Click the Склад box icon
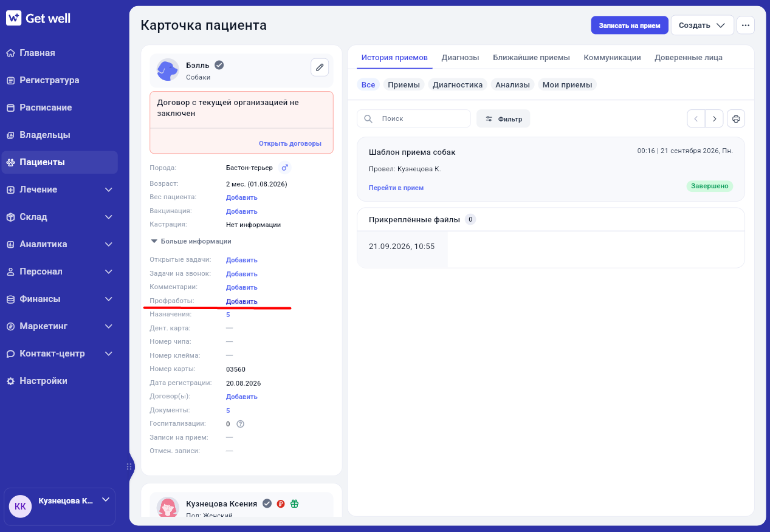This screenshot has height=532, width=770. [x=10, y=217]
